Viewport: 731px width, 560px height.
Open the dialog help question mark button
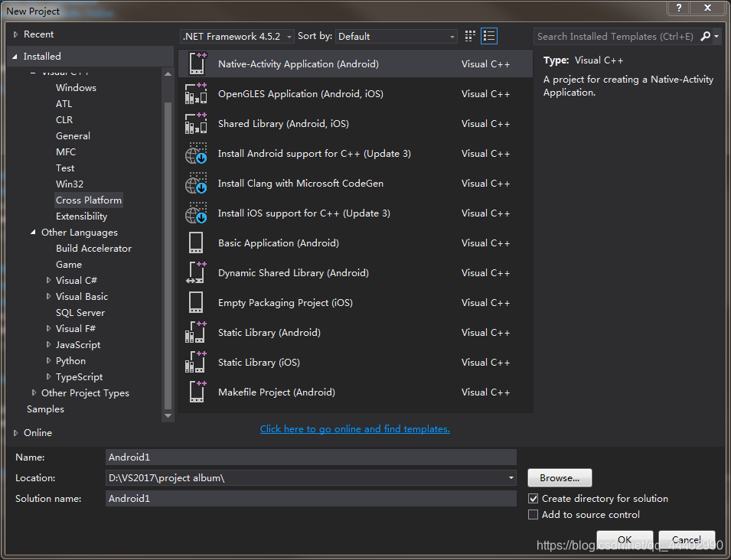[679, 8]
